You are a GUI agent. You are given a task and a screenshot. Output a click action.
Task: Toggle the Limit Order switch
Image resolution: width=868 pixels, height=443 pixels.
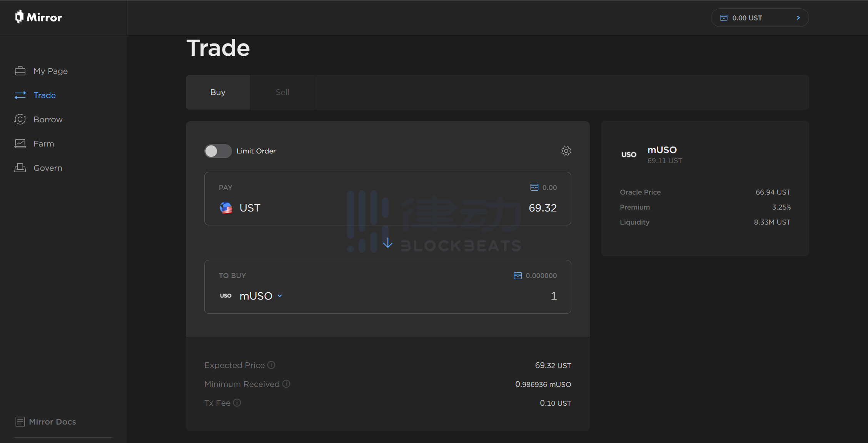click(x=218, y=151)
